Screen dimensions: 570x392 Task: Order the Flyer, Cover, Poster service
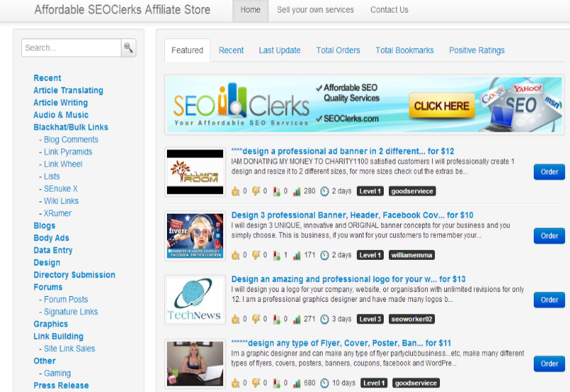click(549, 364)
